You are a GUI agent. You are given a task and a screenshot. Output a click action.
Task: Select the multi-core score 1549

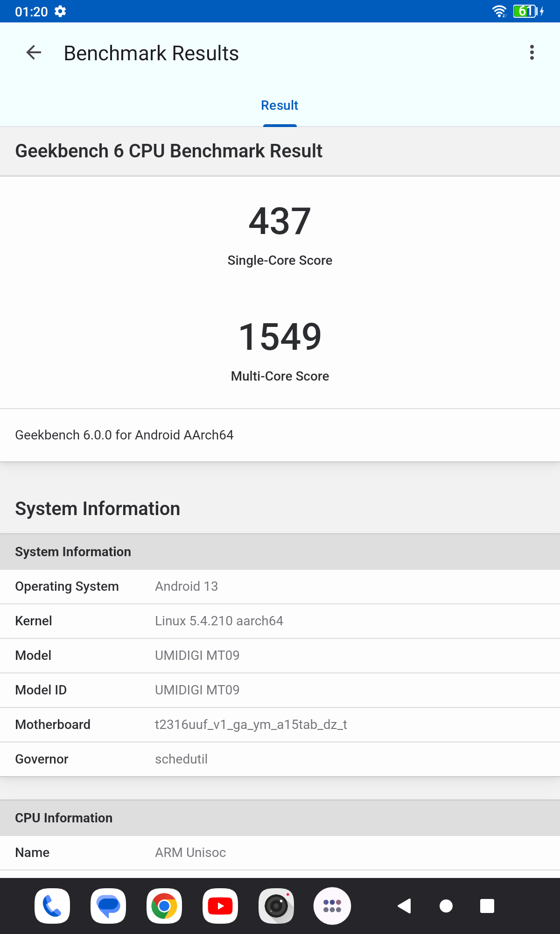pyautogui.click(x=280, y=337)
